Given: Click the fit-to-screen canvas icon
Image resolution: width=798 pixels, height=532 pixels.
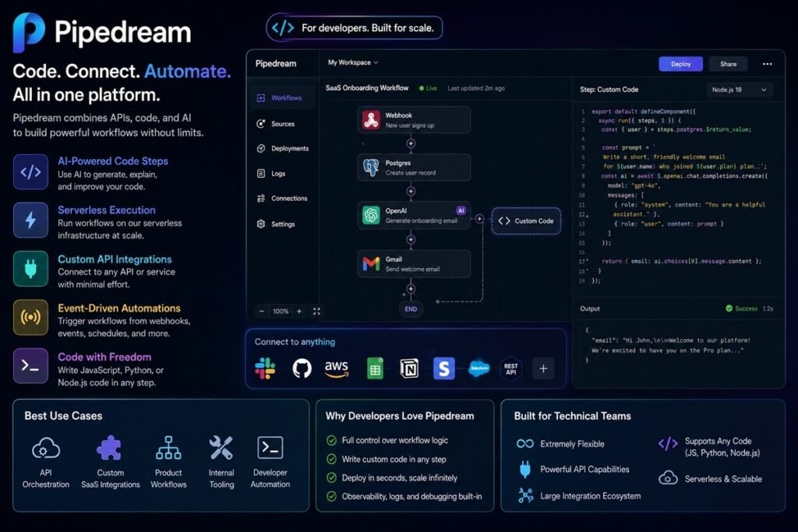Looking at the screenshot, I should click(316, 311).
